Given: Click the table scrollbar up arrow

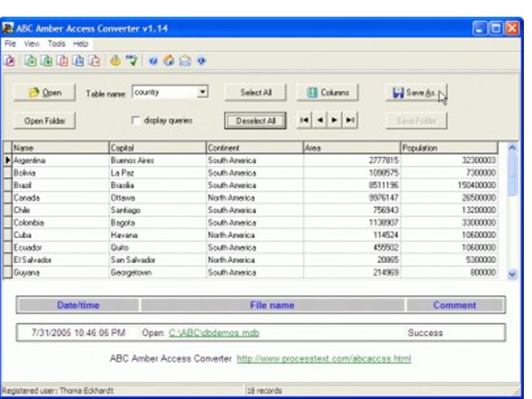Looking at the screenshot, I should point(512,147).
